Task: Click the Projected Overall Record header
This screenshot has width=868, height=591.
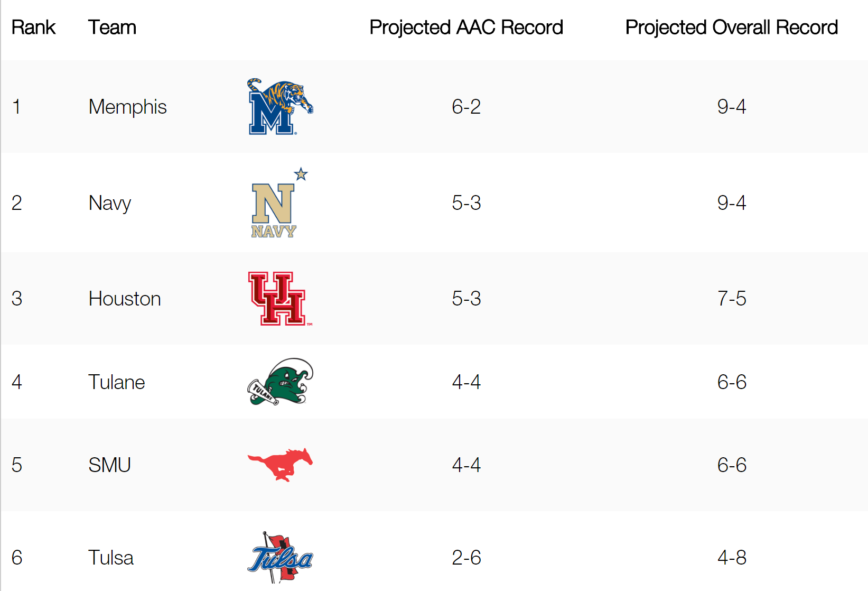Action: pyautogui.click(x=732, y=27)
